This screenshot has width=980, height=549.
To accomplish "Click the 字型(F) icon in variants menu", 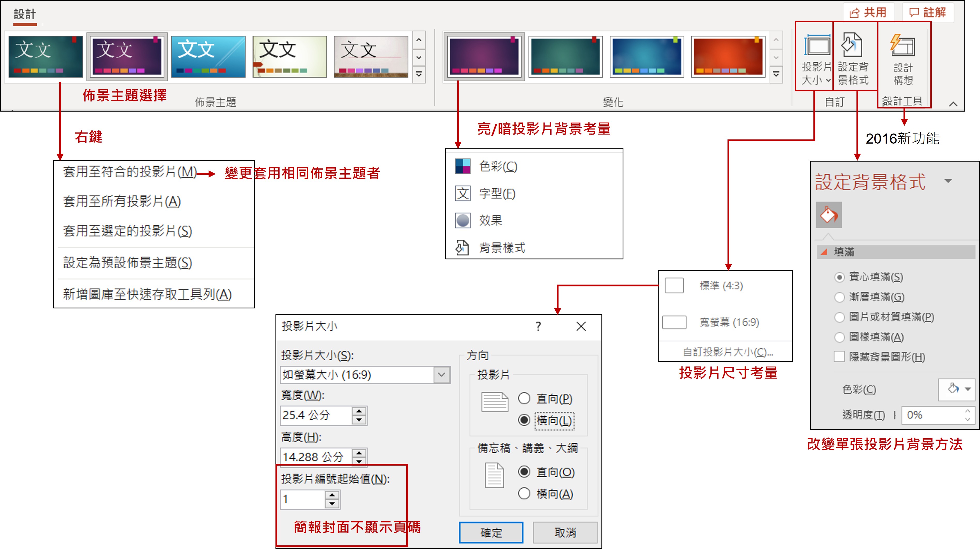I will click(463, 193).
